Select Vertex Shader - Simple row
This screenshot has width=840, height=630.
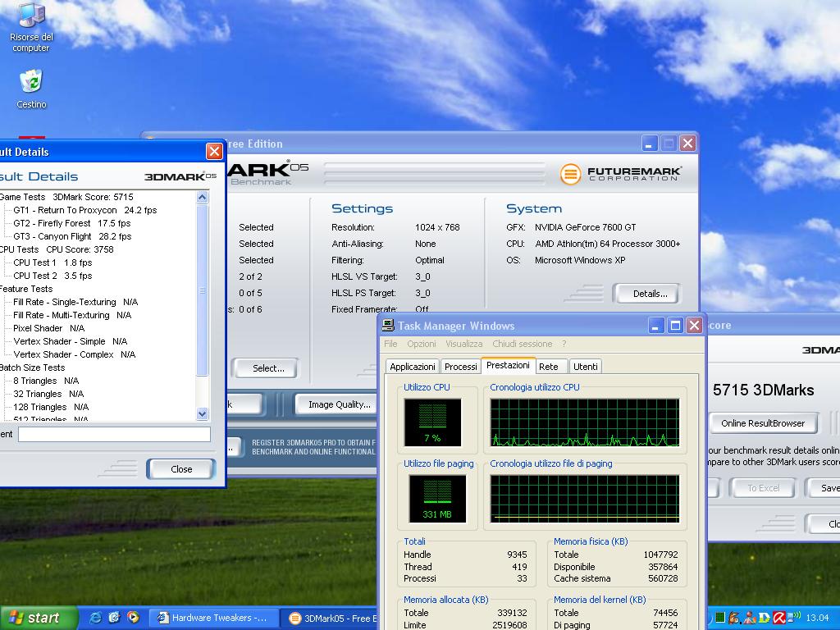71,341
